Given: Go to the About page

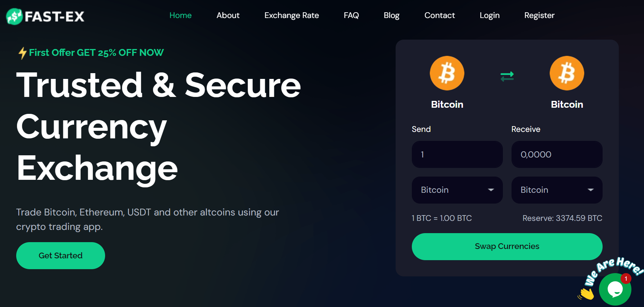Looking at the screenshot, I should click(x=228, y=15).
